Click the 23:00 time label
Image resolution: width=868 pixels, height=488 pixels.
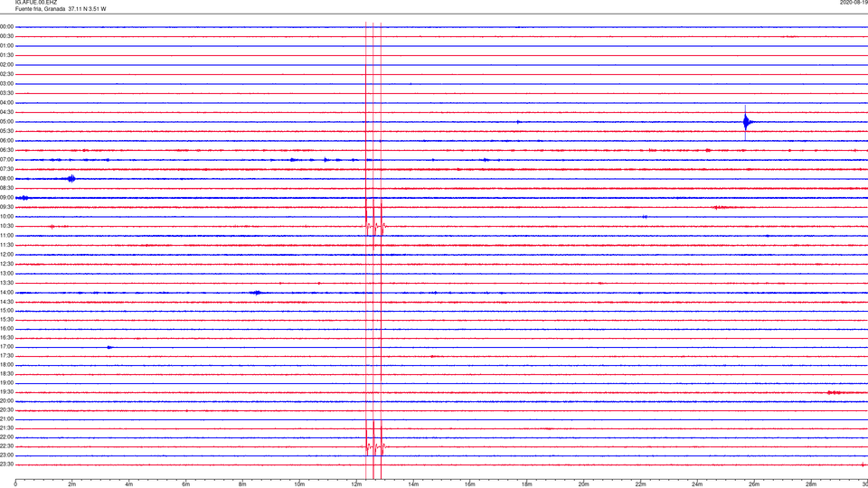(6, 455)
